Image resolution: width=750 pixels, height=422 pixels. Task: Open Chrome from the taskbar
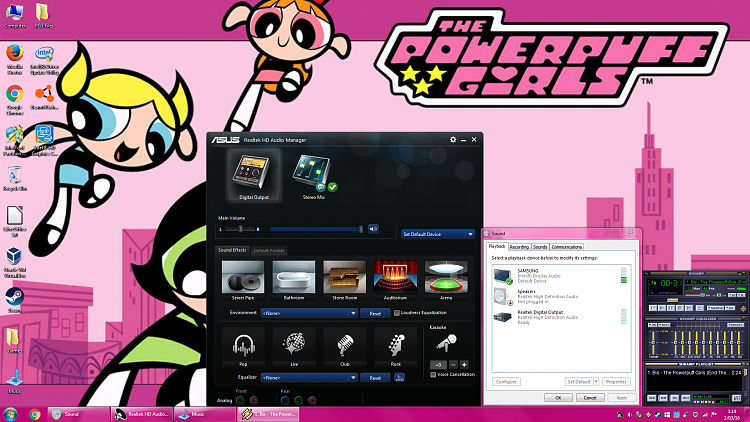[x=34, y=414]
